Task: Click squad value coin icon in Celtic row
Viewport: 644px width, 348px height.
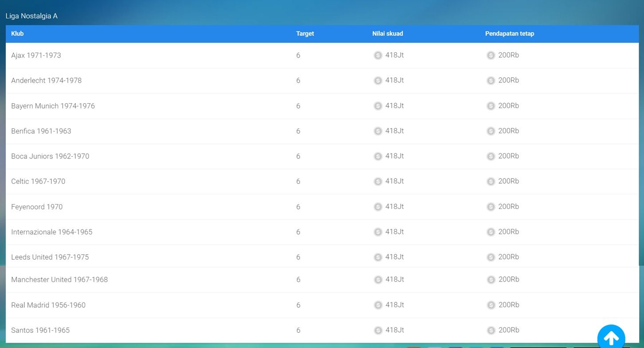Action: tap(378, 182)
